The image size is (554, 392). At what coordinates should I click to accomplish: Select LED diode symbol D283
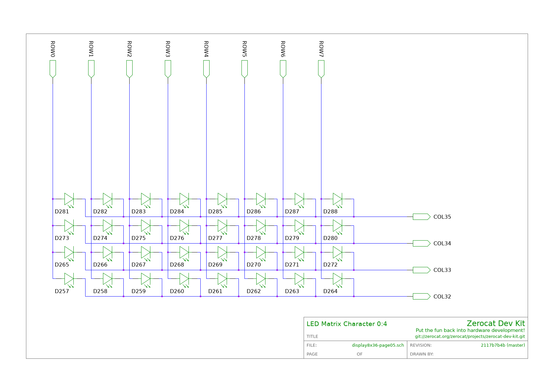click(146, 199)
